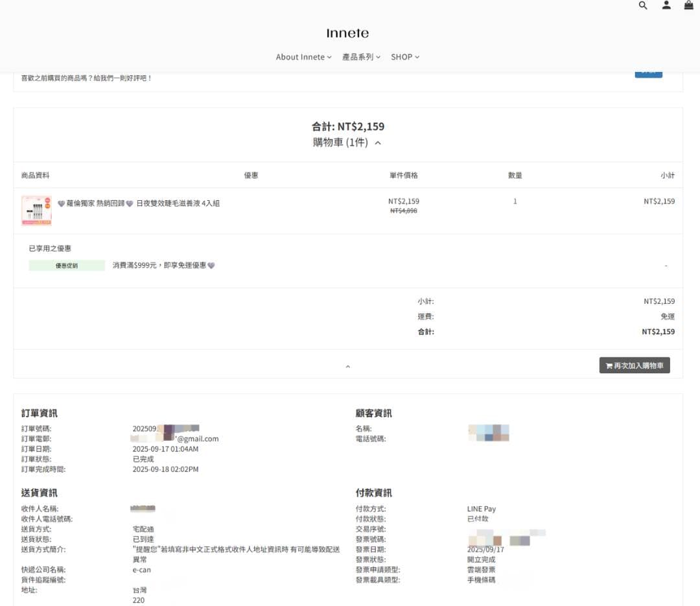
Task: Collapse the 購物車 (1件) section chevron
Action: click(x=378, y=143)
